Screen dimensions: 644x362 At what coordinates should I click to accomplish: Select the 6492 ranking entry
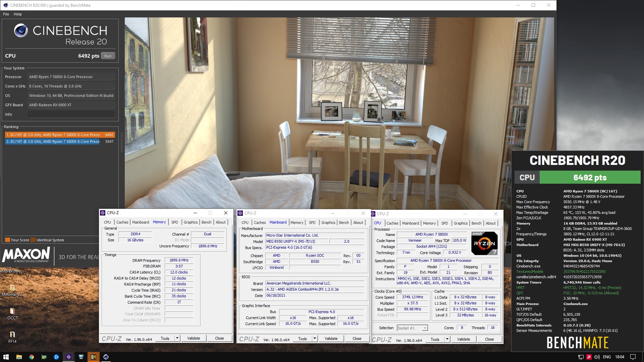click(60, 135)
